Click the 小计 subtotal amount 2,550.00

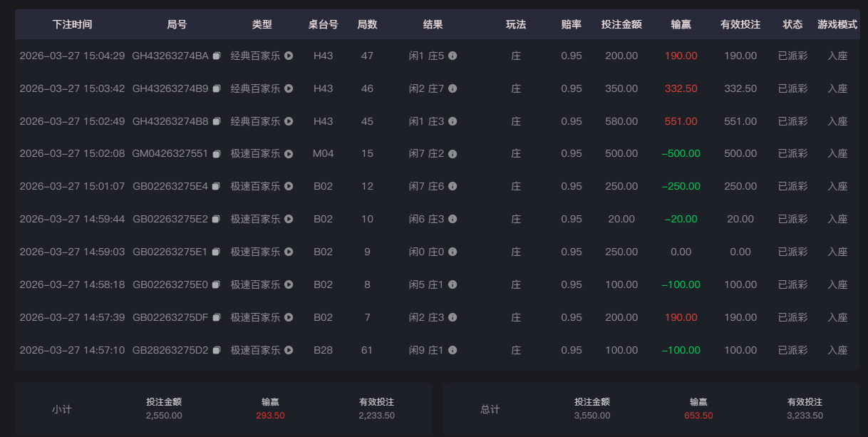(x=162, y=416)
